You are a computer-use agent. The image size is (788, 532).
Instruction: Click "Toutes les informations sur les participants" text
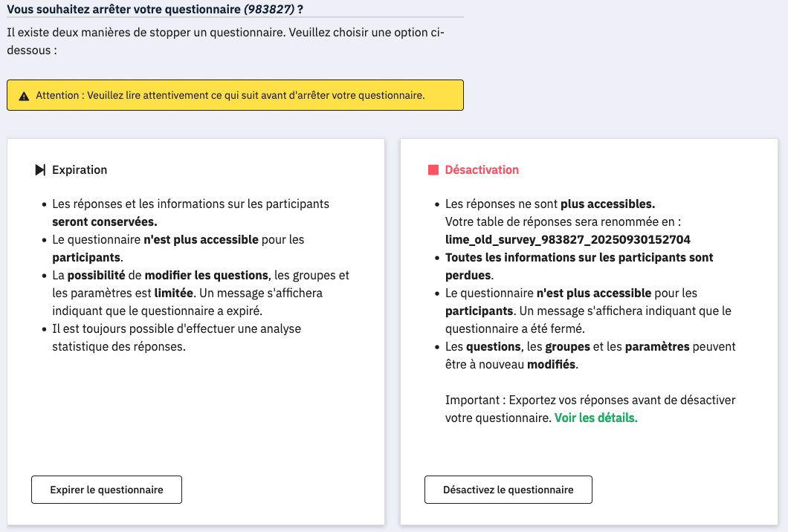coord(578,257)
